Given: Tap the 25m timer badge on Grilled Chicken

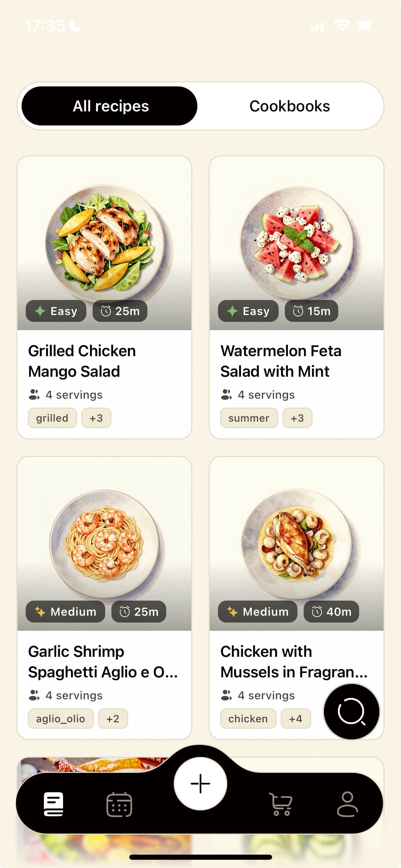Looking at the screenshot, I should coord(120,311).
